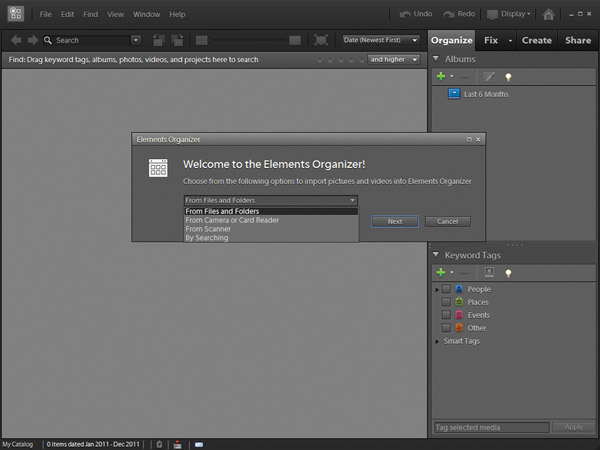Click the Home welcome screen icon
Screen dimensions: 600x450
pos(548,15)
